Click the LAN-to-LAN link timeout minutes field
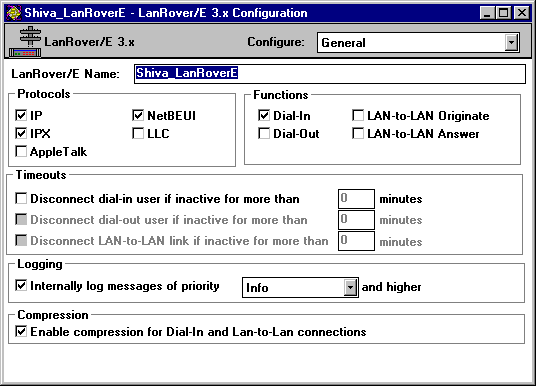Viewport: 536px width, 386px height. (356, 241)
